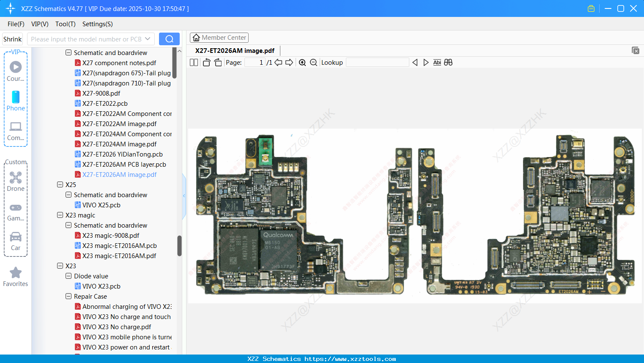Go to the next page arrow
This screenshot has height=363, width=644.
tap(289, 63)
